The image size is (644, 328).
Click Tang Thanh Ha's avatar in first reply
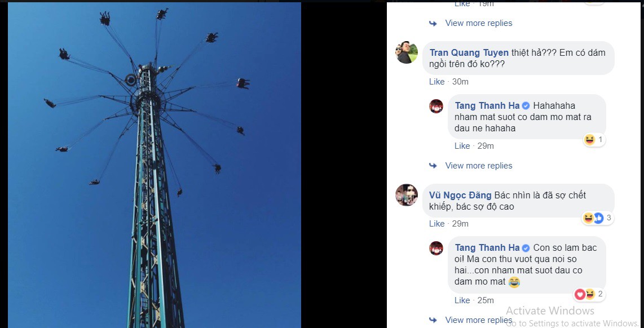[x=436, y=106]
